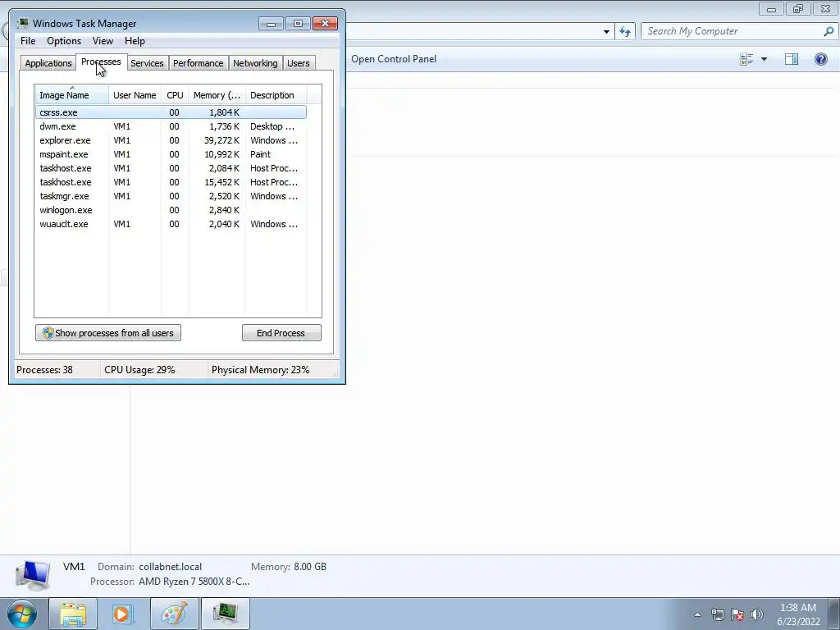Image resolution: width=840 pixels, height=630 pixels.
Task: Open Task Manager View menu
Action: click(x=103, y=41)
